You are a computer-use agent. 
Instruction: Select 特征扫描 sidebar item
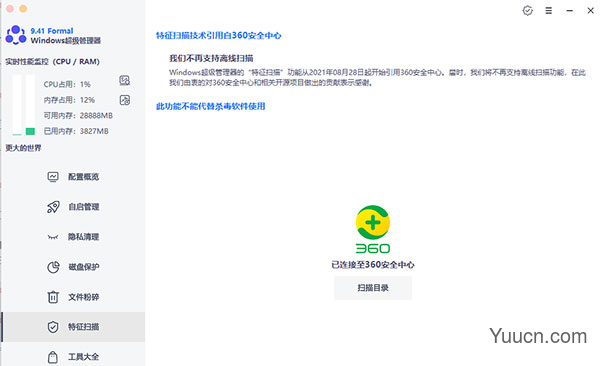(73, 327)
